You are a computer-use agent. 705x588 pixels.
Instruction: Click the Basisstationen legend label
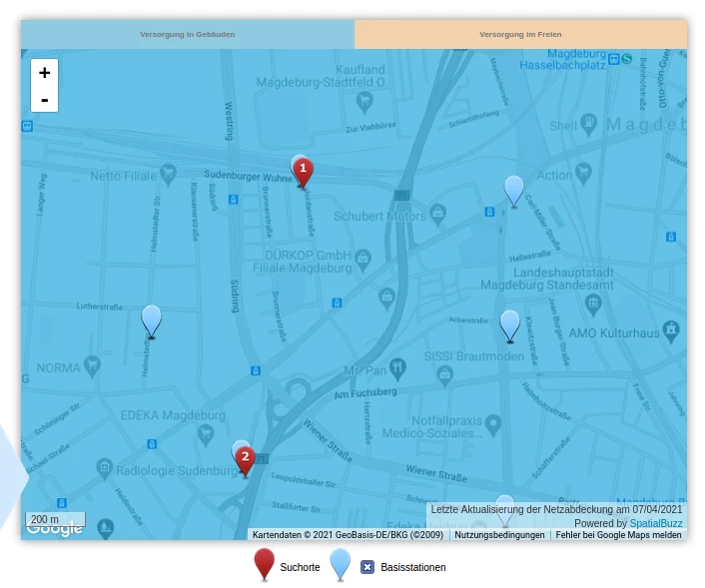tap(413, 567)
